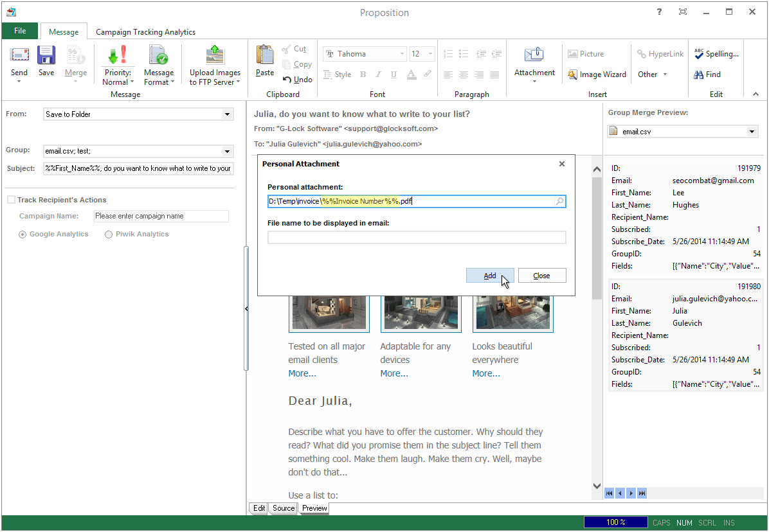Image resolution: width=769 pixels, height=532 pixels.
Task: Collapse the left panel splitter arrow
Action: (x=246, y=308)
